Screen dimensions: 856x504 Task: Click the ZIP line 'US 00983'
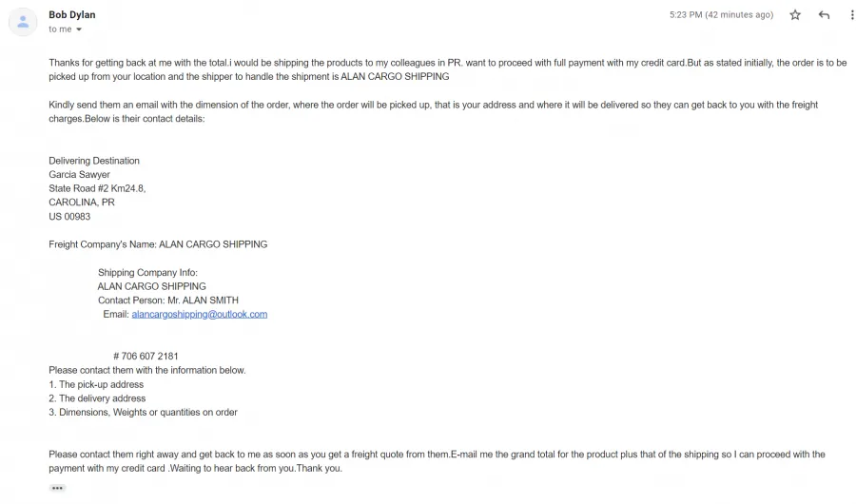click(69, 217)
